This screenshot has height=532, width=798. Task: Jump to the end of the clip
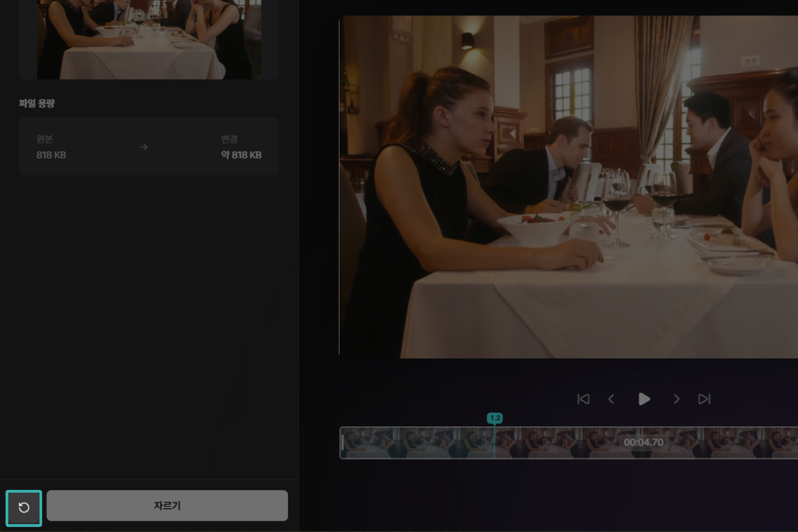point(704,399)
